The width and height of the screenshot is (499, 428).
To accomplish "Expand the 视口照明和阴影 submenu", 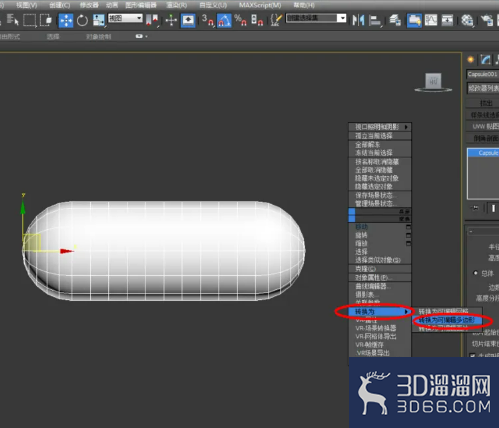I will (380, 127).
